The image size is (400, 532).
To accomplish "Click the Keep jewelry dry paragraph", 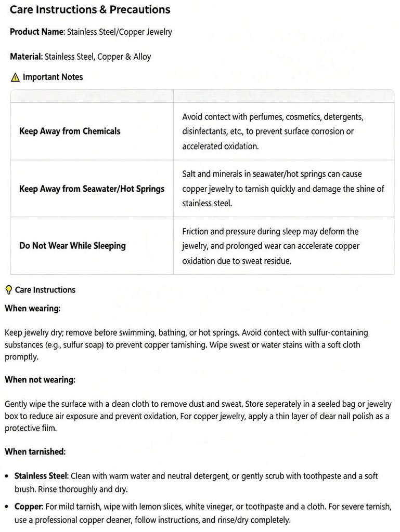I will [186, 345].
